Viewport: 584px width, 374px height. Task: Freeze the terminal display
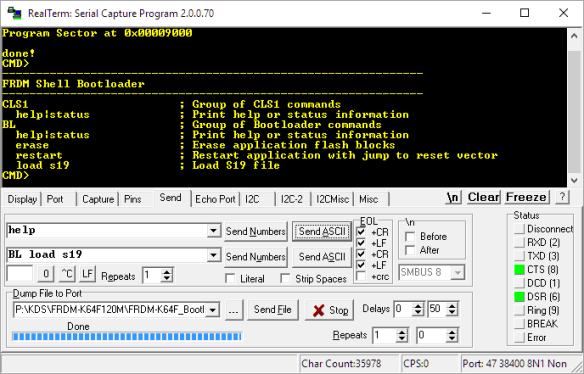[x=526, y=197]
